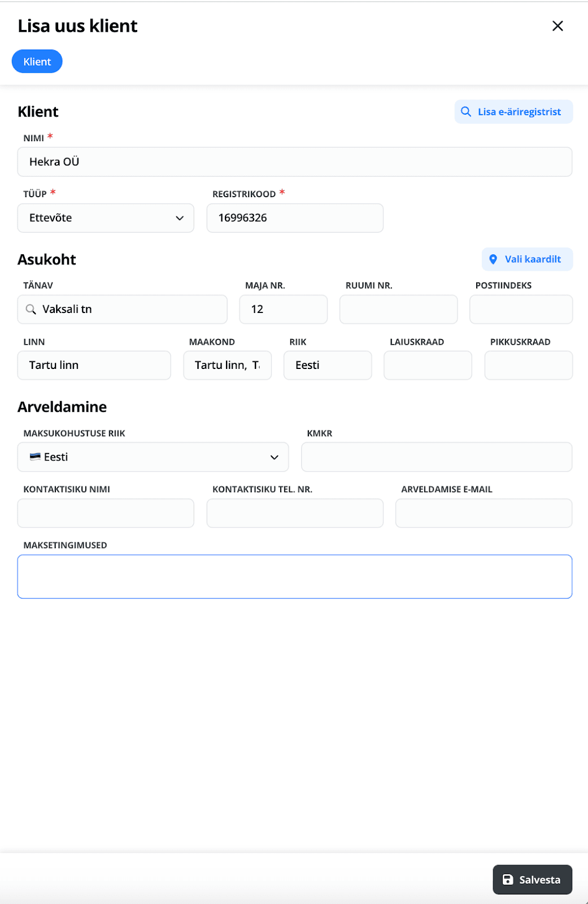Click the KMKR input field
This screenshot has height=904, width=588.
click(437, 457)
